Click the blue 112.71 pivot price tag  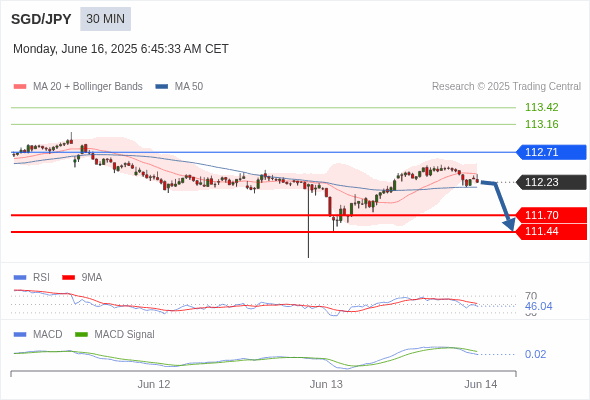(x=551, y=152)
